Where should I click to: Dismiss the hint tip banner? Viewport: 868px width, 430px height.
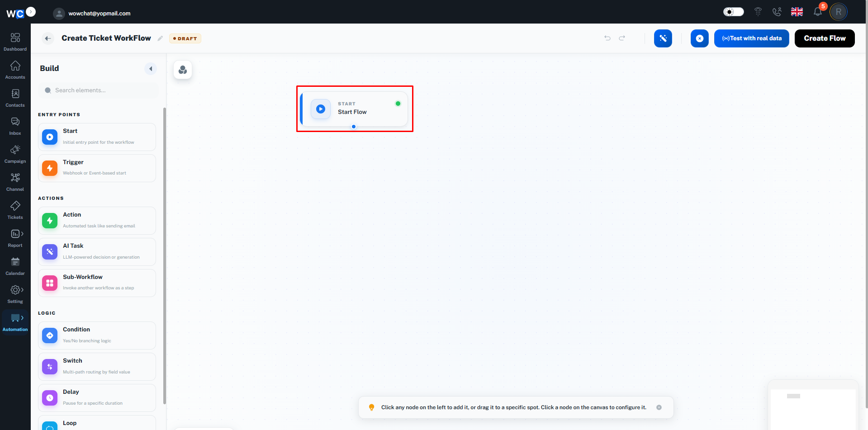click(659, 407)
